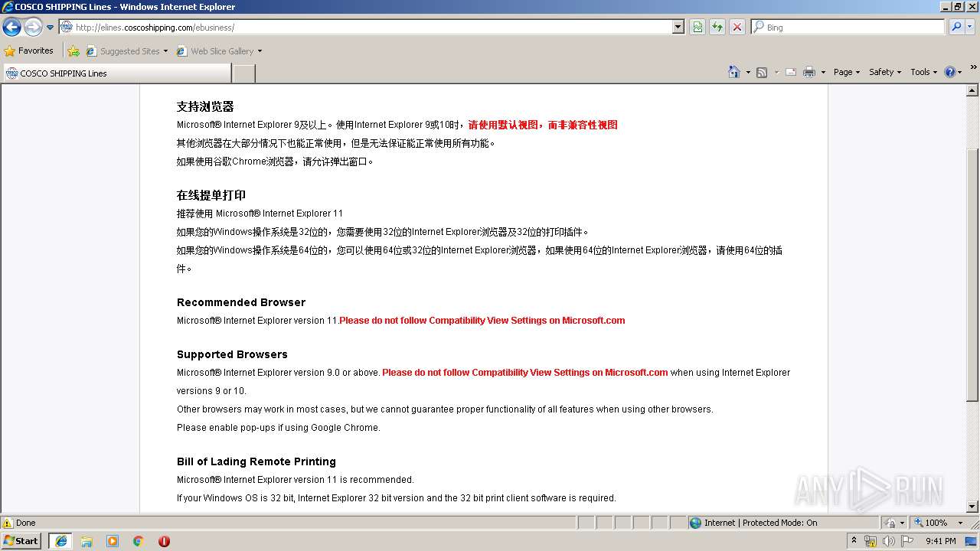Click the 支持浏览器 heading
Image resolution: width=980 pixels, height=551 pixels.
(205, 106)
